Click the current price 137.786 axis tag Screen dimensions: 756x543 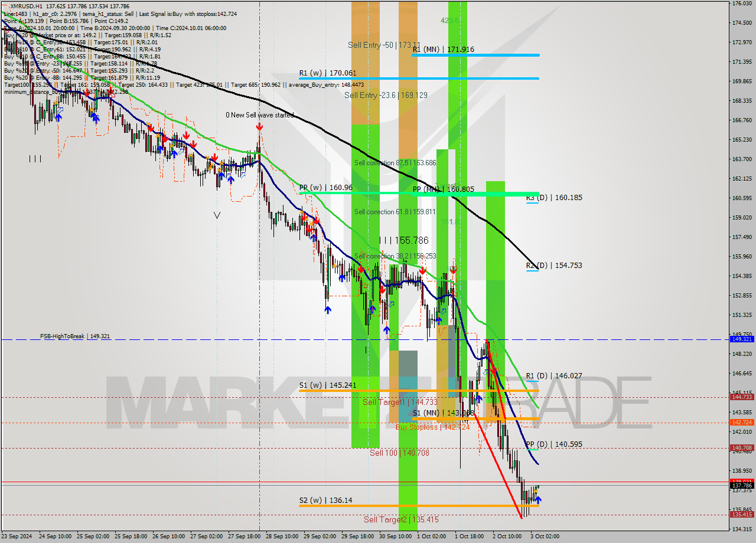click(x=742, y=486)
